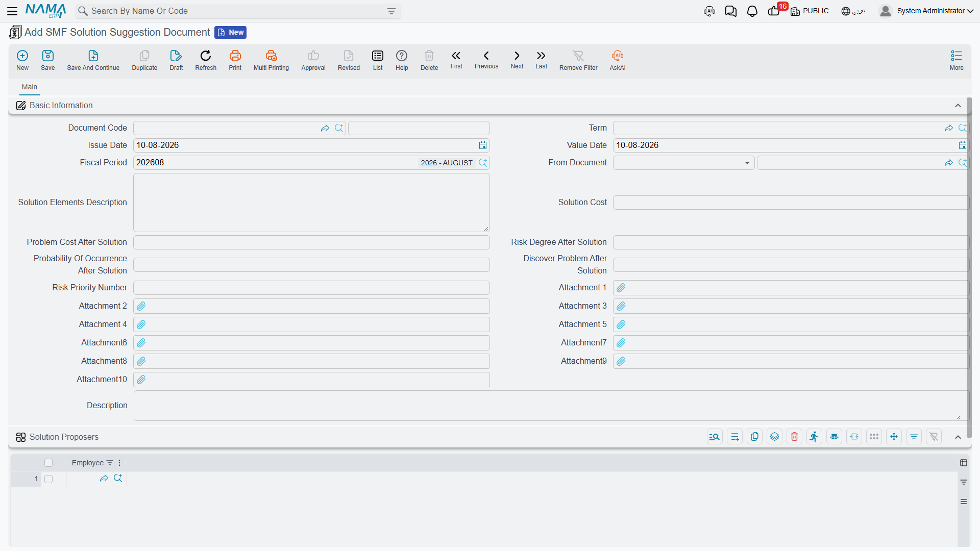Attach a file to Attachment 1
The image size is (980, 551).
point(621,288)
